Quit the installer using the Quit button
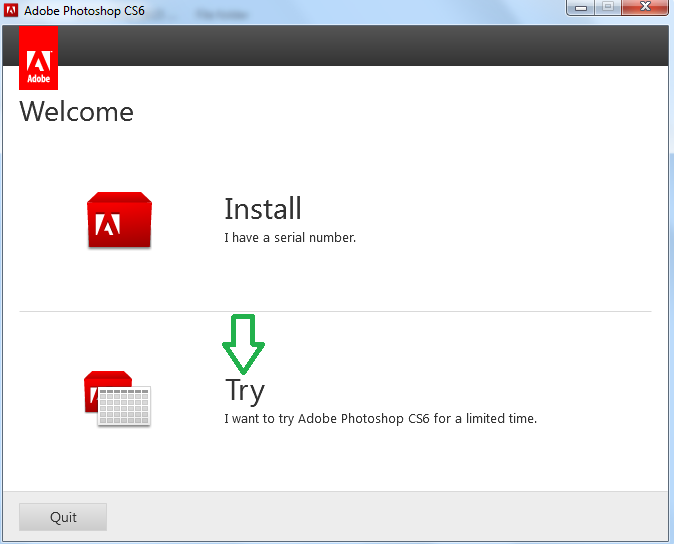674x544 pixels. (63, 517)
